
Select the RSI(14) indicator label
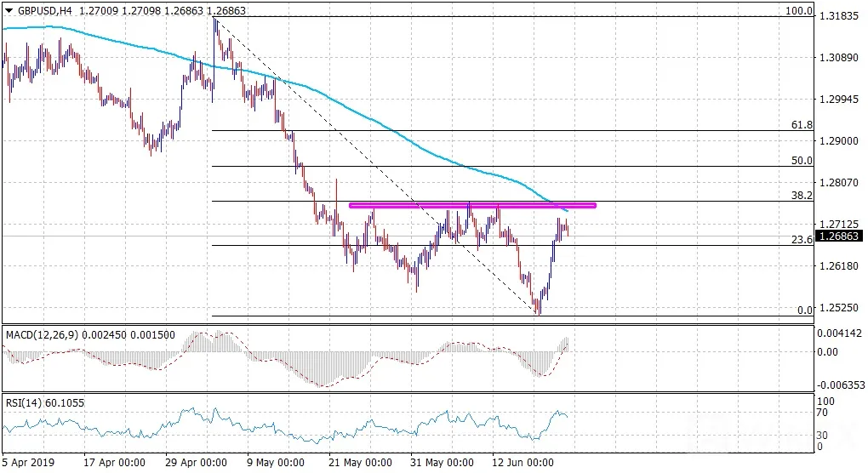click(x=24, y=402)
